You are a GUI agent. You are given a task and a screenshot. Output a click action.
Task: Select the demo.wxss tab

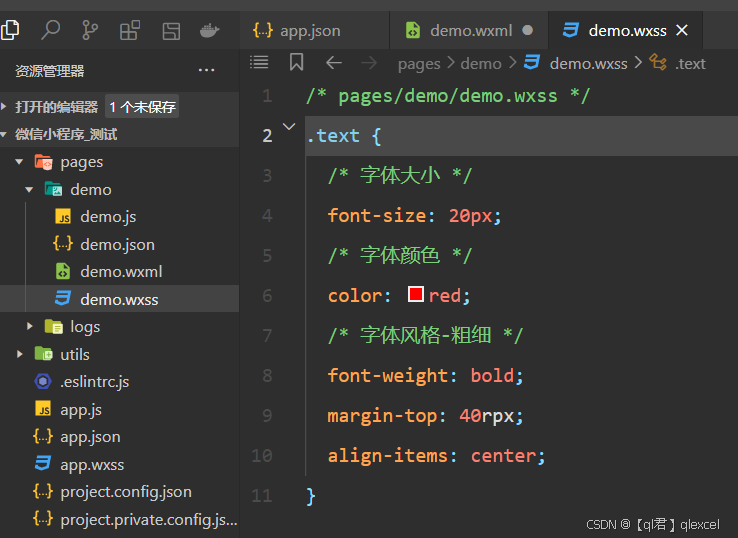pos(626,31)
